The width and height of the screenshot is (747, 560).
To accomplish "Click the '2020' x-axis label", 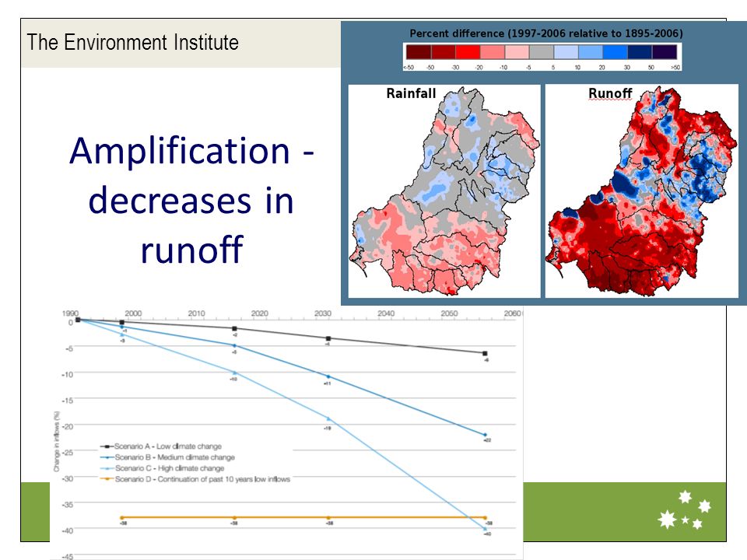I will point(260,313).
